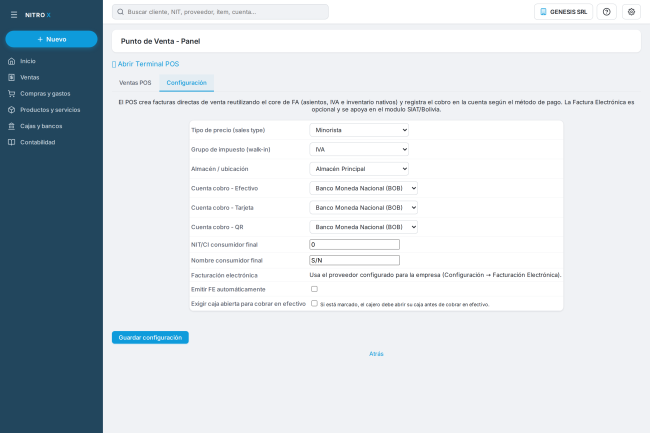Create new item with Nuevo button
Image resolution: width=650 pixels, height=433 pixels.
pos(51,39)
